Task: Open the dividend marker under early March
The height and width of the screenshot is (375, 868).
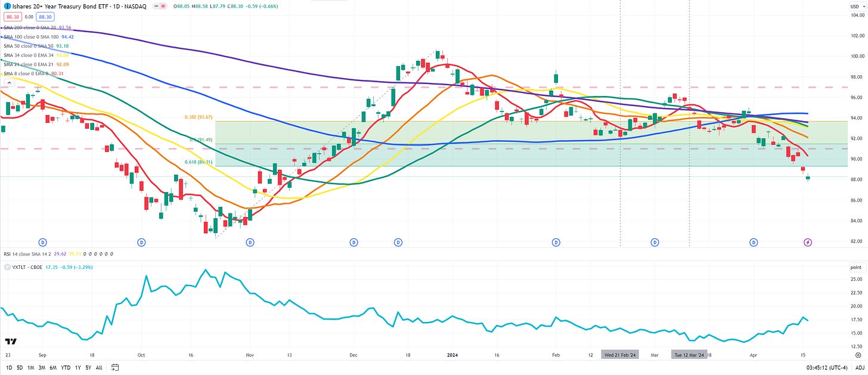Action: click(655, 242)
